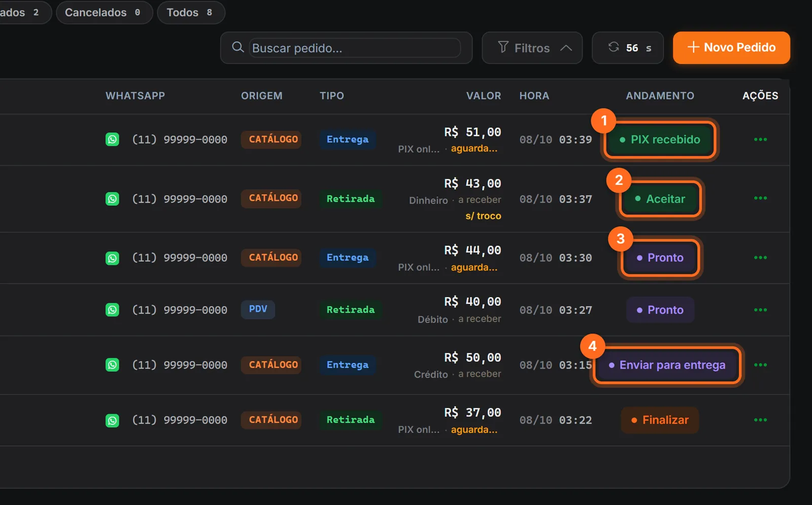The height and width of the screenshot is (505, 812).
Task: Click the TIPO column header
Action: tap(332, 96)
